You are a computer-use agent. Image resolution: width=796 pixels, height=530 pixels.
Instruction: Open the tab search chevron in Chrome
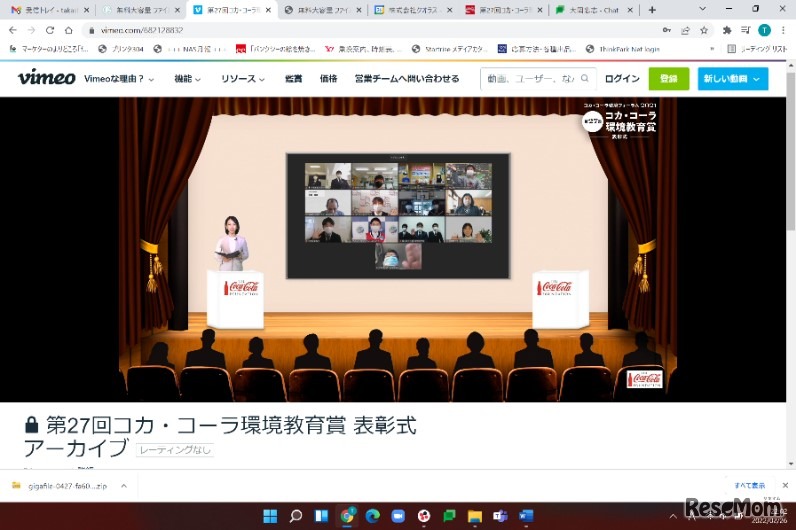[702, 9]
